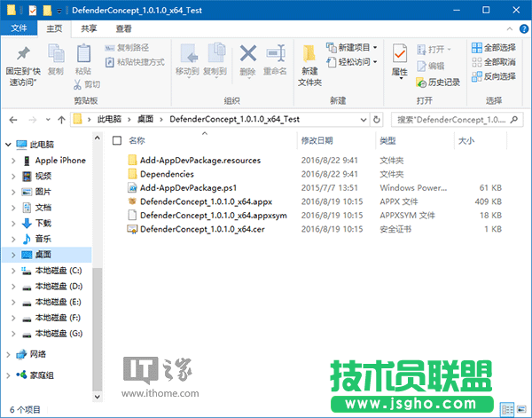The height and width of the screenshot is (418, 532).
Task: Click 桌面 in the address breadcrumb
Action: [145, 119]
